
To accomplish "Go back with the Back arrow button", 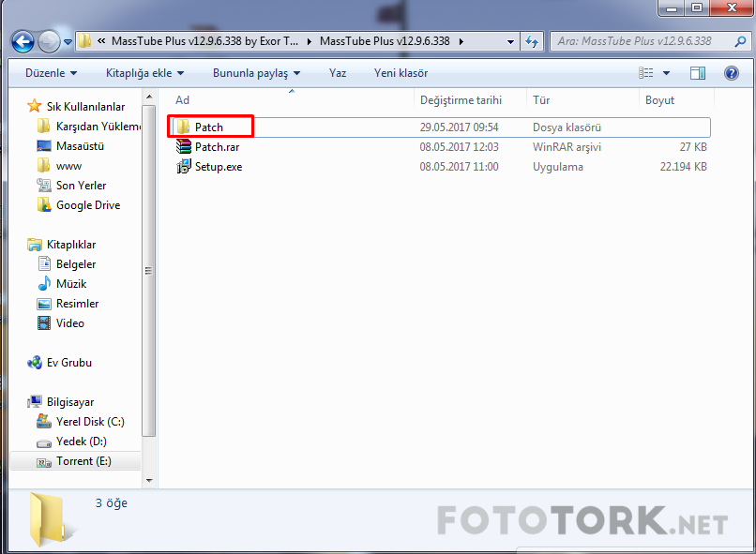I will 23,41.
